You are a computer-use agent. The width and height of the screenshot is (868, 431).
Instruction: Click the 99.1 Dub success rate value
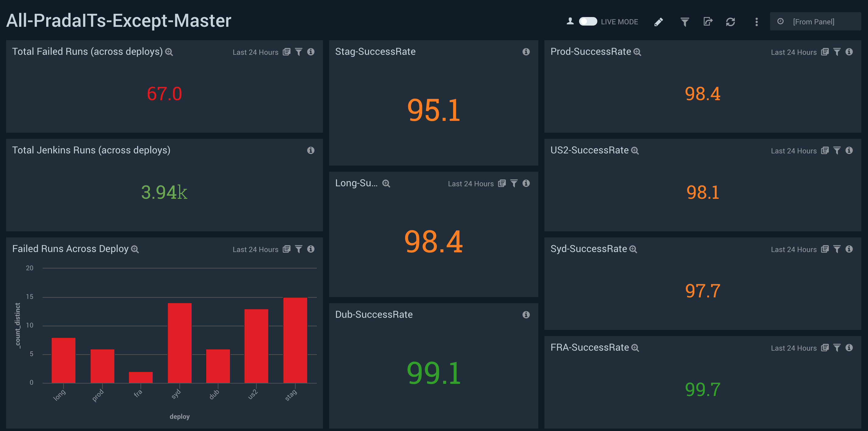point(434,373)
